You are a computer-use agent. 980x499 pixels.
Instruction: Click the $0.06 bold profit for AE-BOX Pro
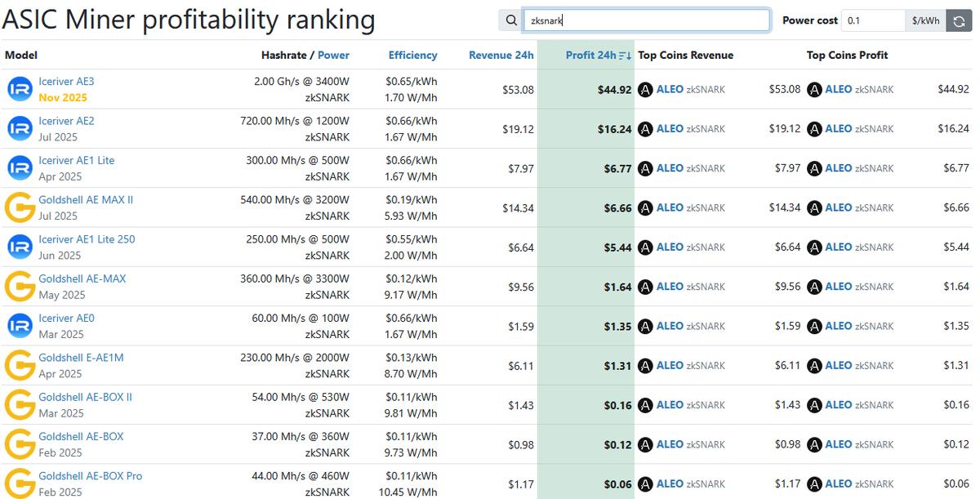(618, 484)
